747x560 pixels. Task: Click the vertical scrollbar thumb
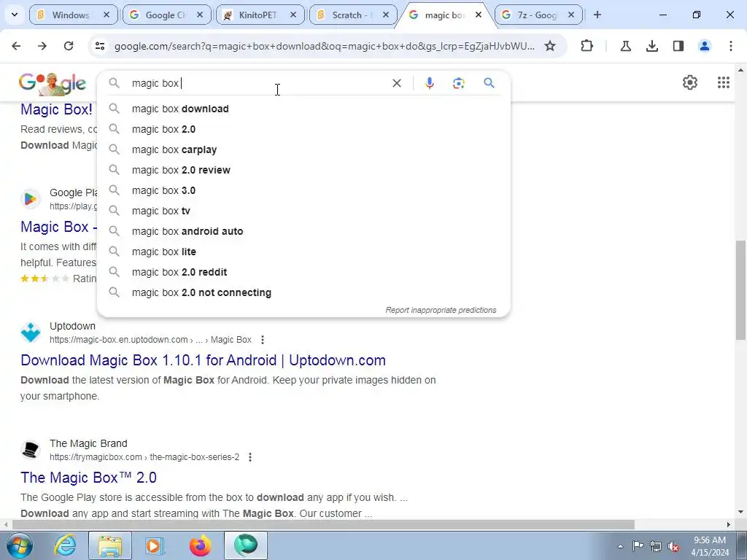click(741, 290)
